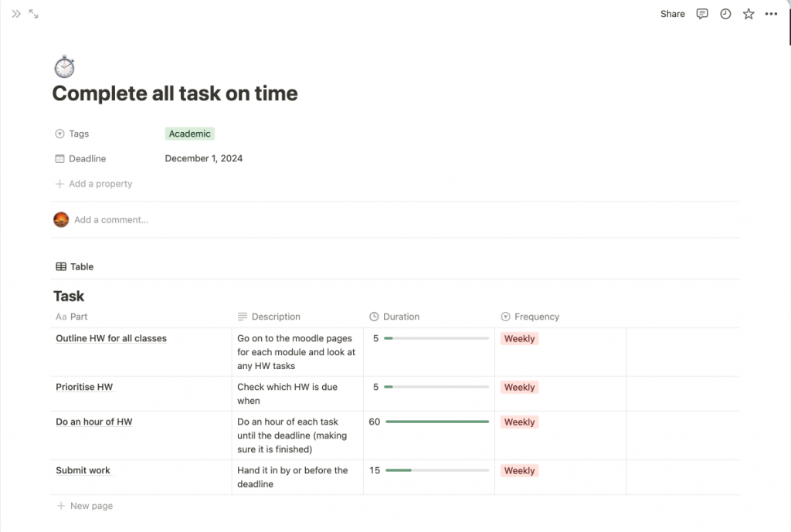This screenshot has width=791, height=532.
Task: Open page history clock icon
Action: point(725,14)
